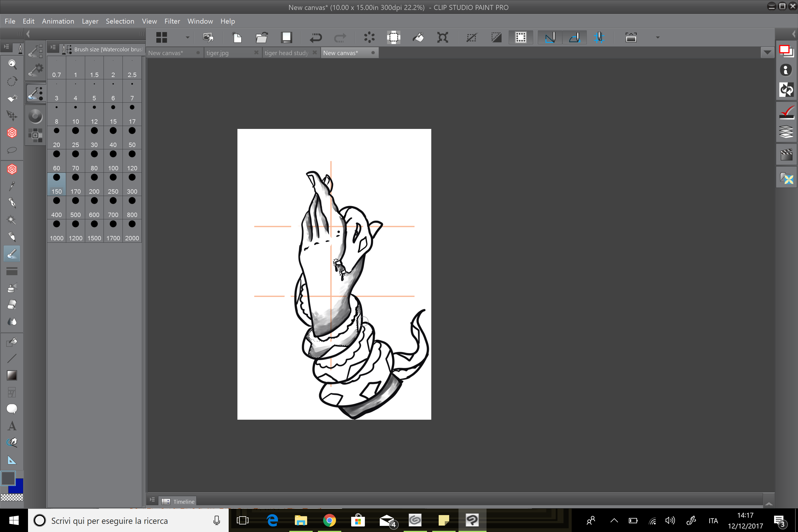
Task: Click the foreground color swatch
Action: (x=8, y=478)
